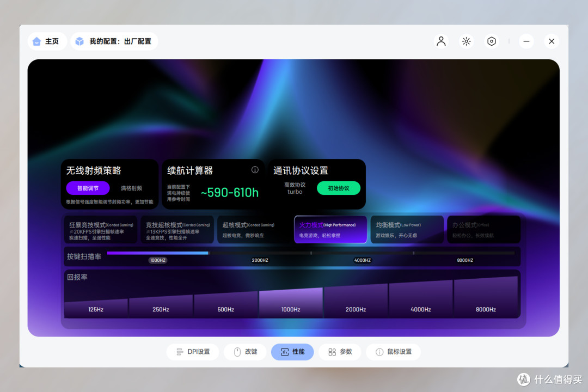The image size is (588, 392).
Task: Switch to the DPI设置 tab
Action: click(x=192, y=352)
